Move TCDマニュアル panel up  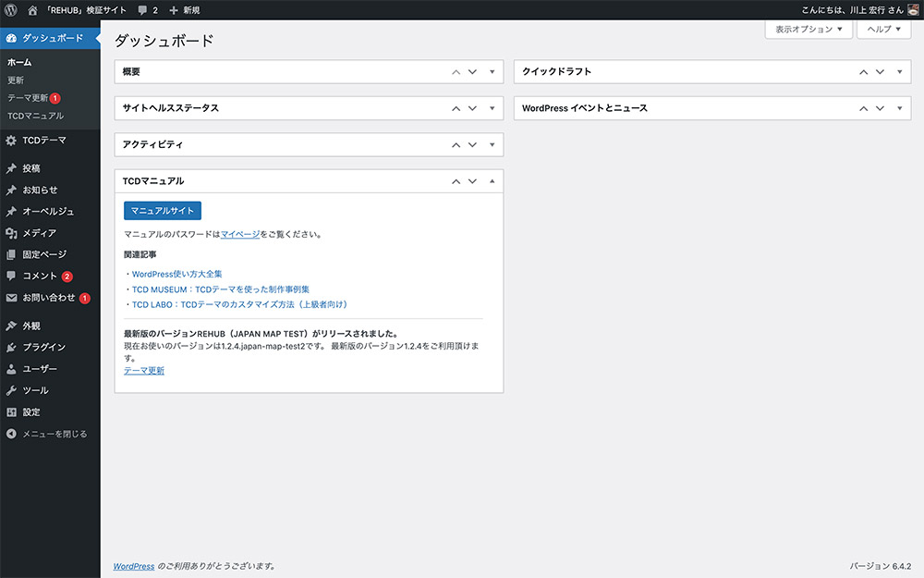click(456, 181)
